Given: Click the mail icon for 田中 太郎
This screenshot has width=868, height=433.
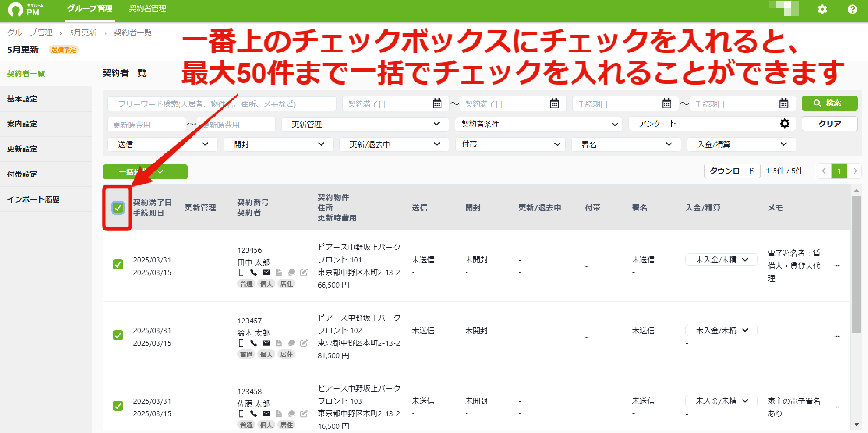Looking at the screenshot, I should [x=266, y=272].
